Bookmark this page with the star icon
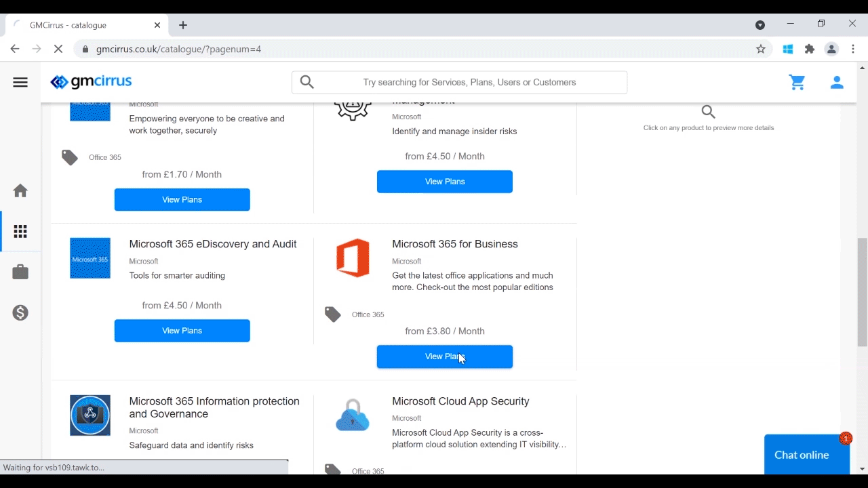 coord(761,49)
